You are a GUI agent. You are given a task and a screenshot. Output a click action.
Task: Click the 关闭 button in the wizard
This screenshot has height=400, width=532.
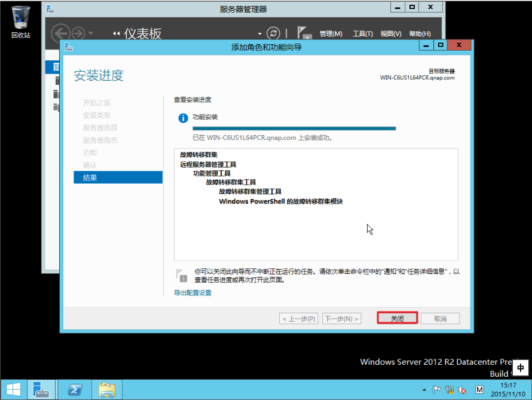tap(397, 318)
